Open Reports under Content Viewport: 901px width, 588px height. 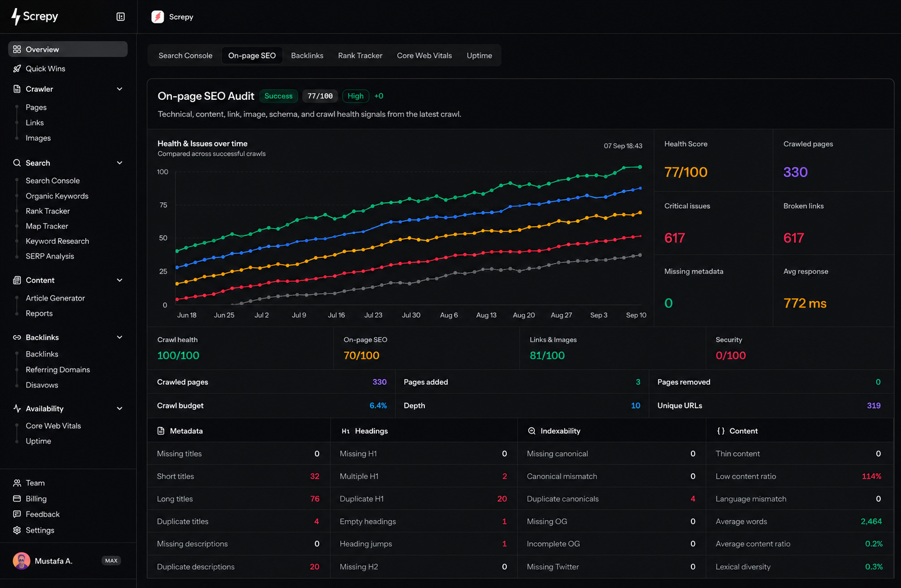coord(39,313)
